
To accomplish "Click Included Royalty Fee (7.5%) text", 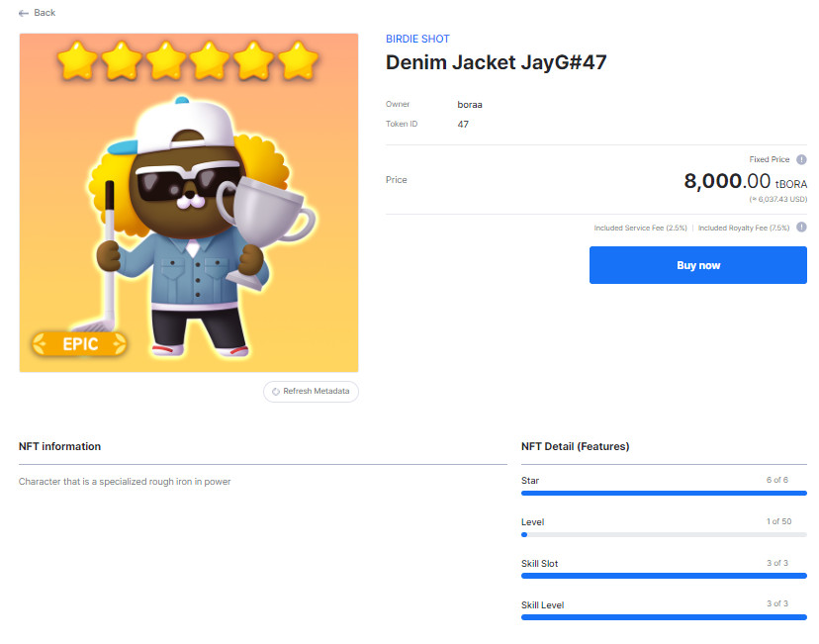I will (x=744, y=228).
